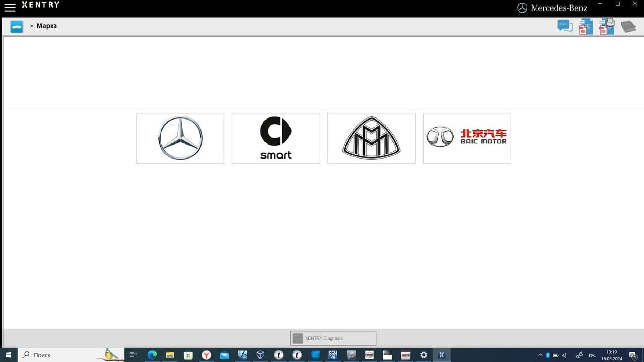Select the Mercedes-Benz star brand tile
Screen dimensions: 644x362
(x=180, y=138)
